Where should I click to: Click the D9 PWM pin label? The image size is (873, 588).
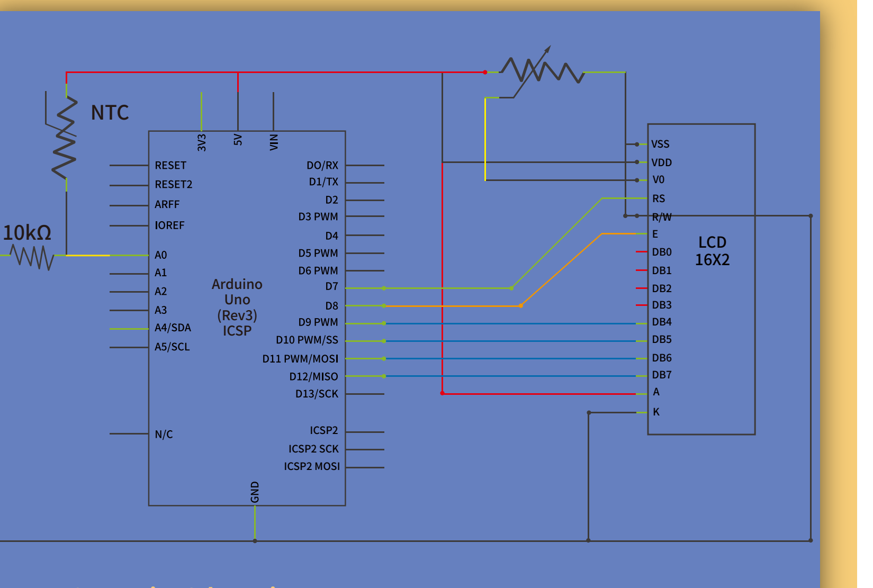[x=318, y=322]
